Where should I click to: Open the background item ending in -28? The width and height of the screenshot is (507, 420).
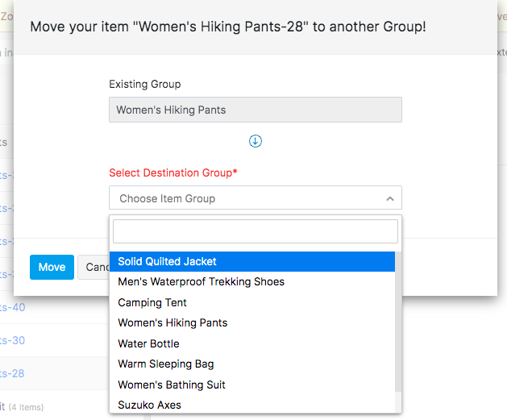coord(16,373)
